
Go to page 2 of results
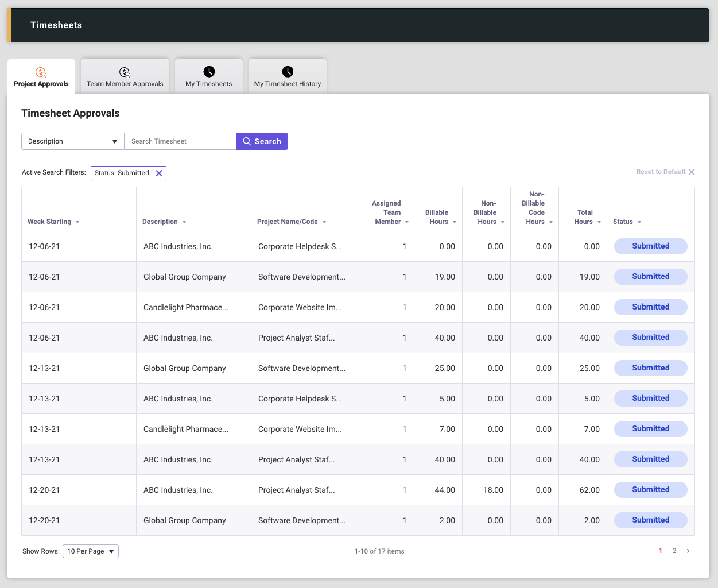(674, 551)
